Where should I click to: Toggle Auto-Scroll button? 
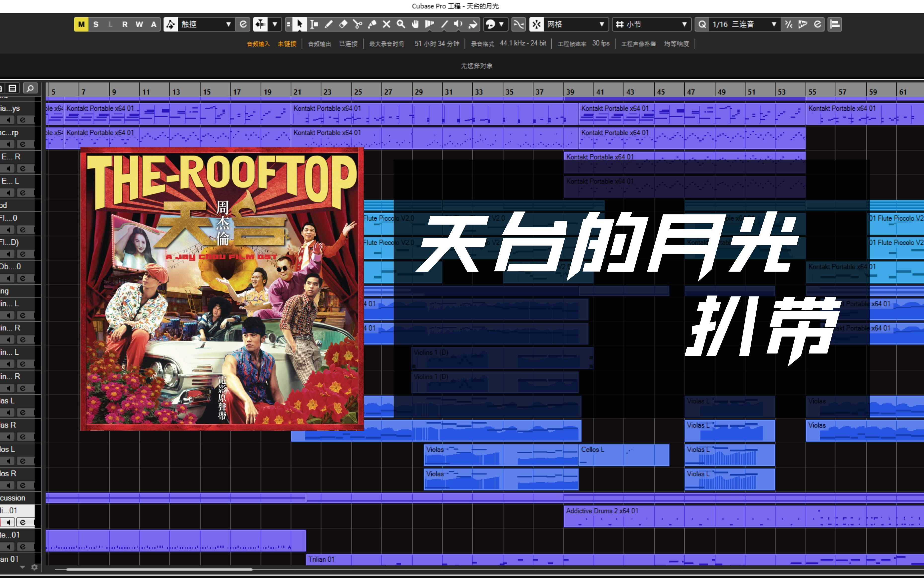click(x=260, y=24)
